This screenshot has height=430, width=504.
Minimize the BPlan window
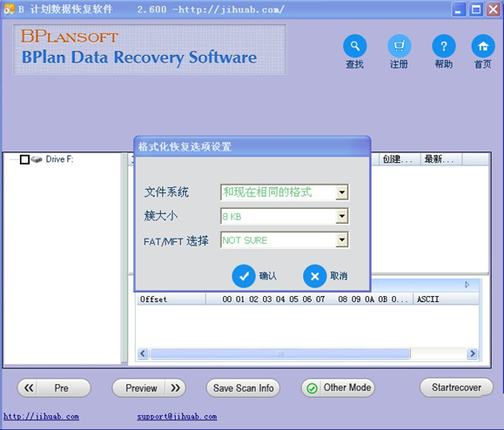click(x=459, y=10)
